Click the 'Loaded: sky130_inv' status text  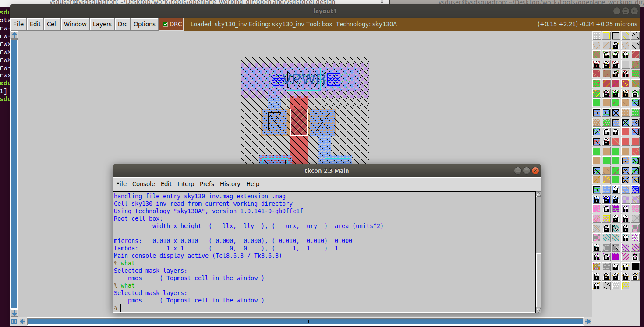click(x=219, y=24)
